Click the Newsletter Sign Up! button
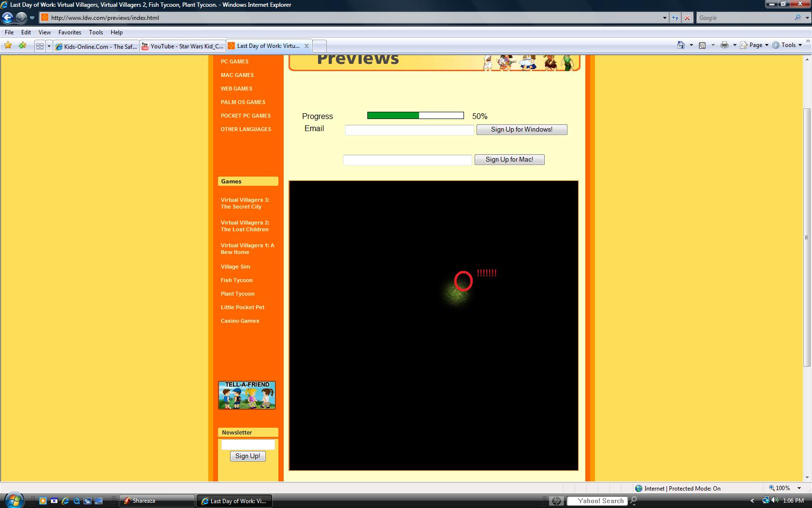Image resolution: width=812 pixels, height=508 pixels. point(248,456)
